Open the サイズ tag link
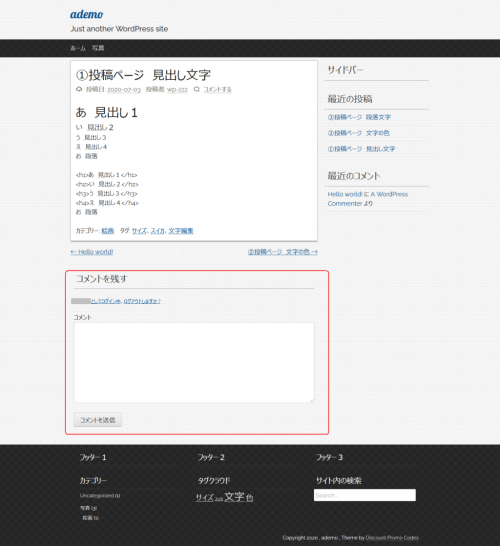Image resolution: width=500 pixels, height=546 pixels. pyautogui.click(x=139, y=231)
